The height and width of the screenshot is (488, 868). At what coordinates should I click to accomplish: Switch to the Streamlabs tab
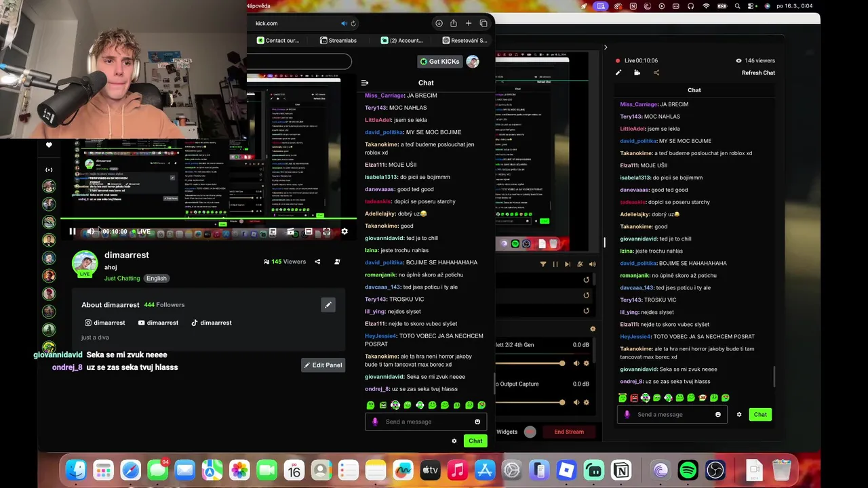(338, 41)
